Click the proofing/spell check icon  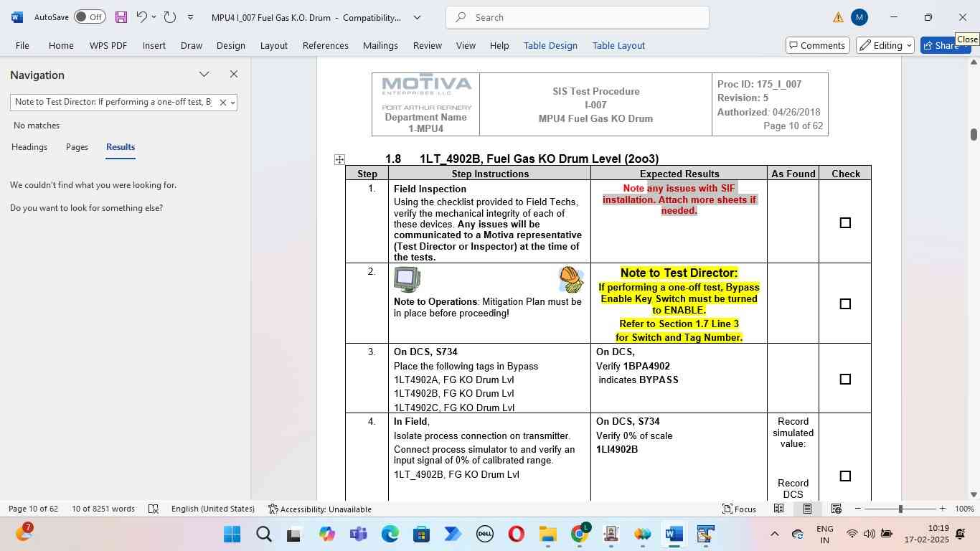[x=153, y=509]
